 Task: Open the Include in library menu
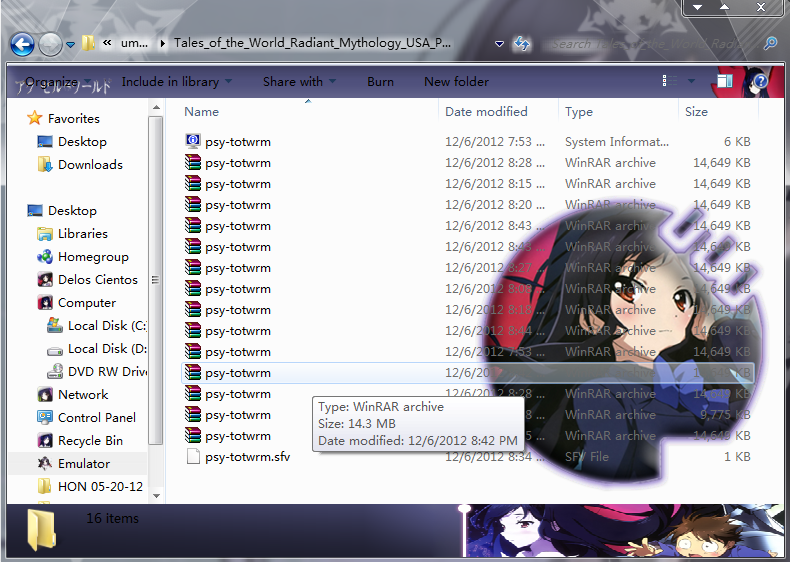click(176, 82)
